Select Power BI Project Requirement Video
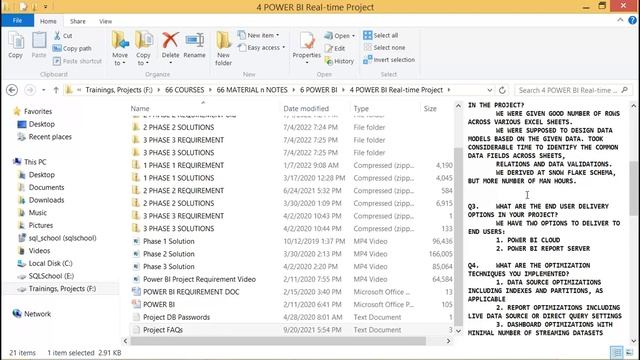 click(x=199, y=279)
